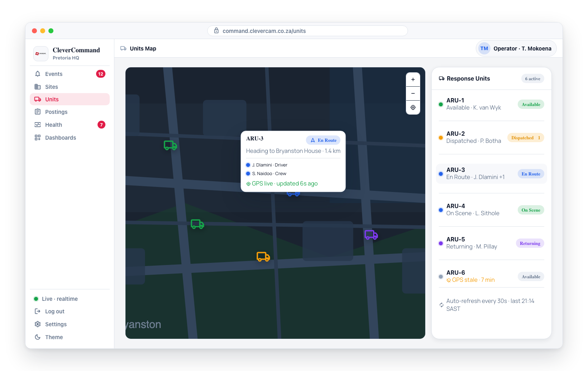Open Settings from sidebar

pos(70,324)
